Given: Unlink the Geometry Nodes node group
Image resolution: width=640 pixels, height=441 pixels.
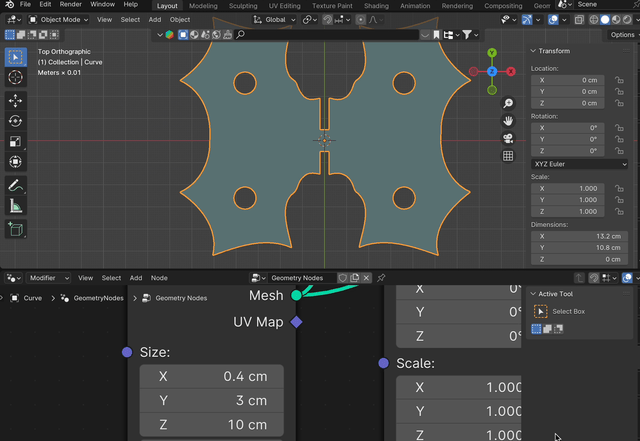Looking at the screenshot, I should pos(366,278).
